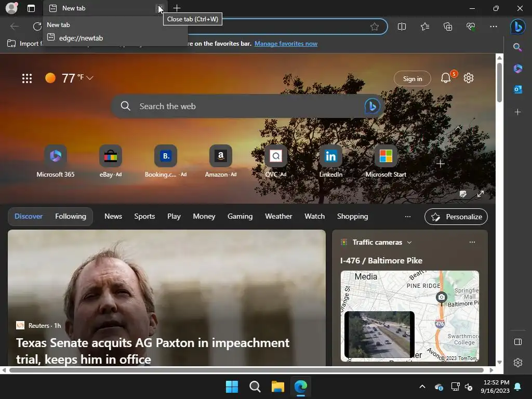
Task: Open Microsoft 365 in sidebar
Action: [x=517, y=68]
